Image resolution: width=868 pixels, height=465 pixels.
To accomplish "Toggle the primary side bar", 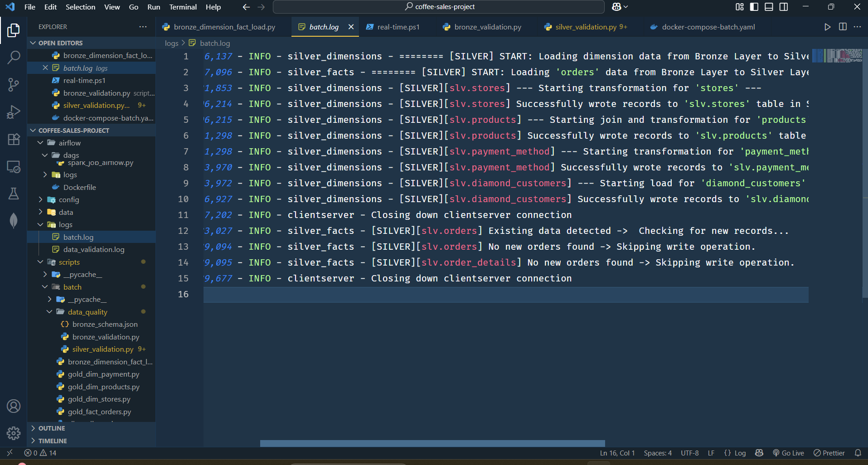I will tap(754, 7).
